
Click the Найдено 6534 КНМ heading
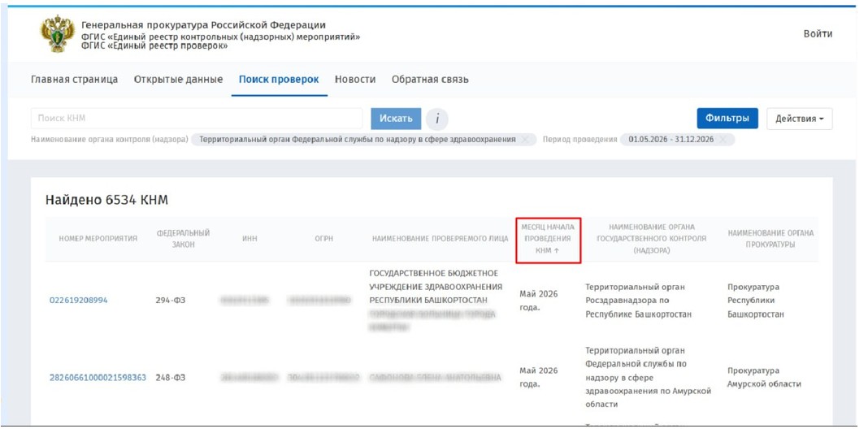106,200
